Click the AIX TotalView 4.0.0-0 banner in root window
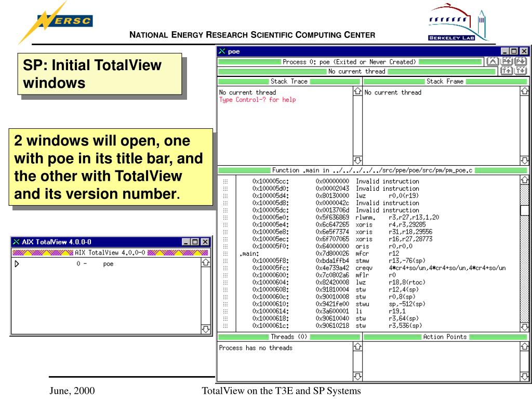The height and width of the screenshot is (399, 532). point(110,252)
